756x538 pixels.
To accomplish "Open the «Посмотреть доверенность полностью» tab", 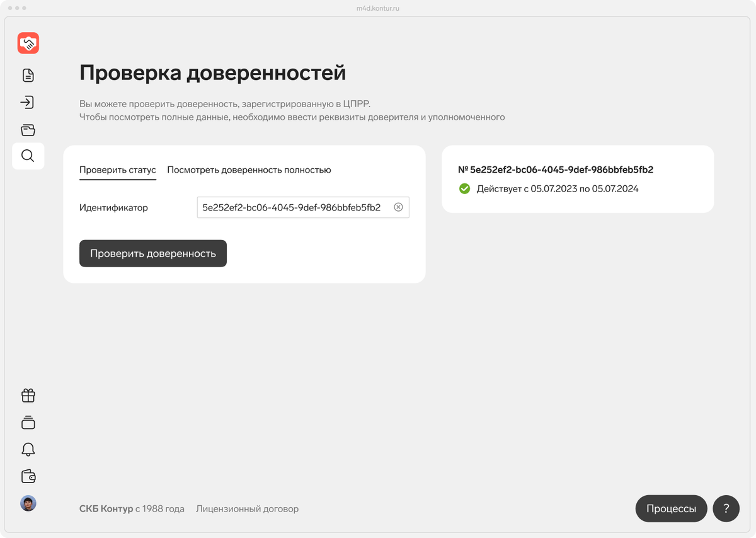I will [x=249, y=169].
